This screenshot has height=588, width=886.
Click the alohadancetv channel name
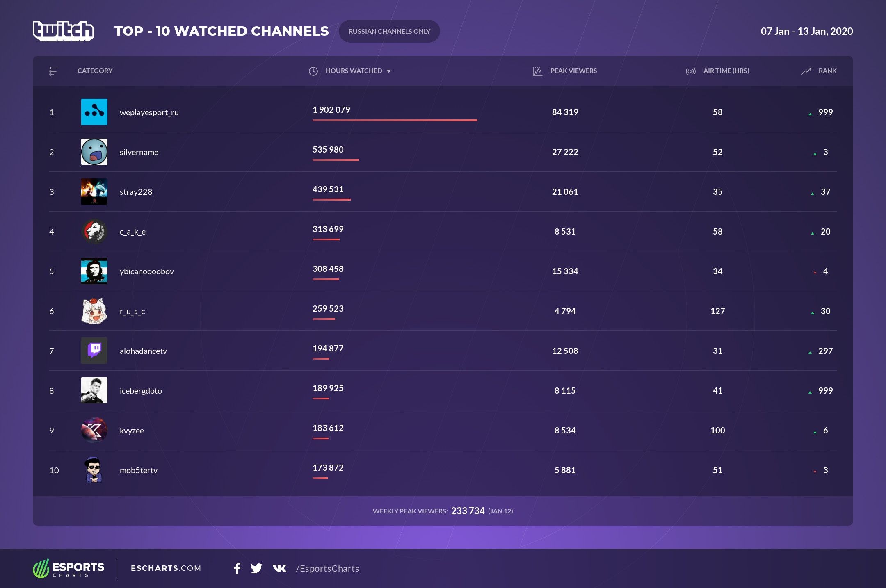click(143, 351)
